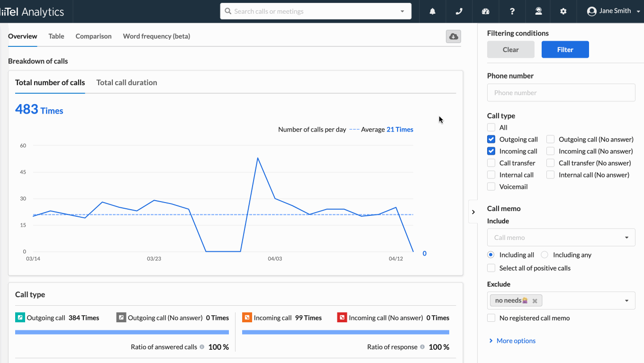Check Incoming call (No answer) checkbox

pos(550,151)
